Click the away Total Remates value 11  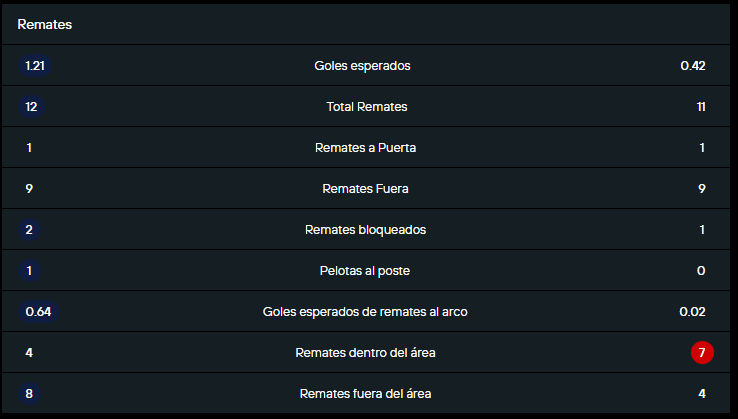[701, 107]
